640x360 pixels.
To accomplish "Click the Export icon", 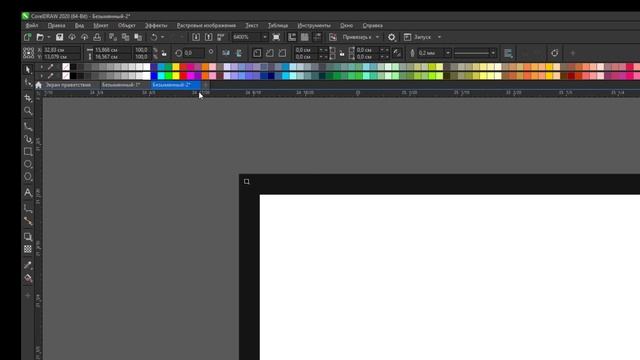I will pyautogui.click(x=209, y=37).
